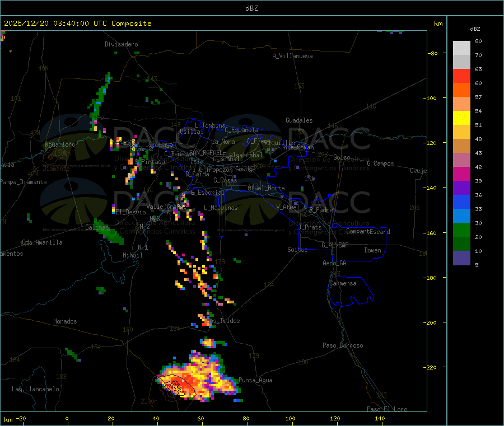This screenshot has height=426, width=504.
Task: Select the Divisadero map label
Action: [x=121, y=44]
